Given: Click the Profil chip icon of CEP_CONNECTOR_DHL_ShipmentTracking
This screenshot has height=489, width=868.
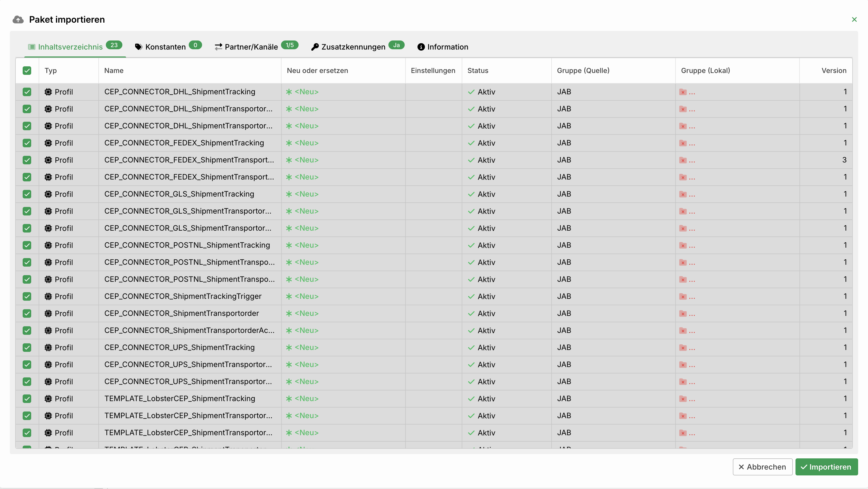Looking at the screenshot, I should 48,92.
